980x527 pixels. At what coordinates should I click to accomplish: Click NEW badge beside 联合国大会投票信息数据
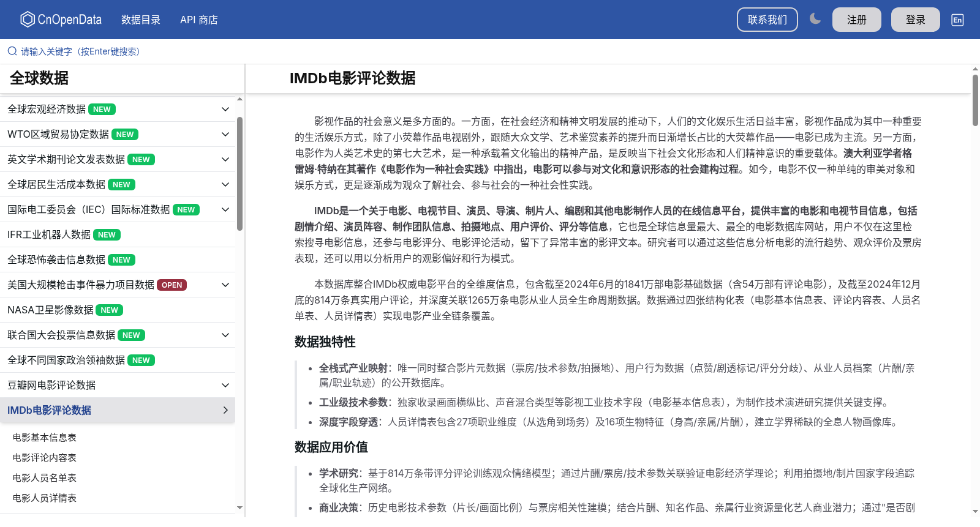coord(131,335)
